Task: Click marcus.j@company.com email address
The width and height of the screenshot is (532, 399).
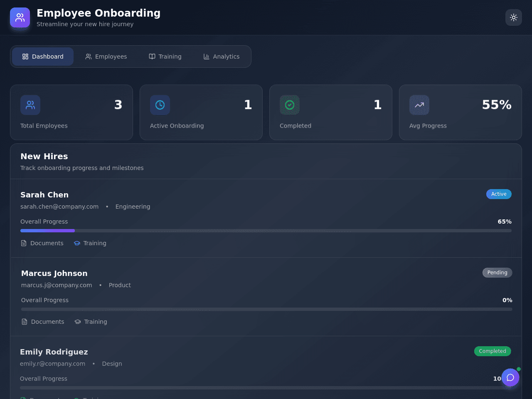Action: point(57,285)
